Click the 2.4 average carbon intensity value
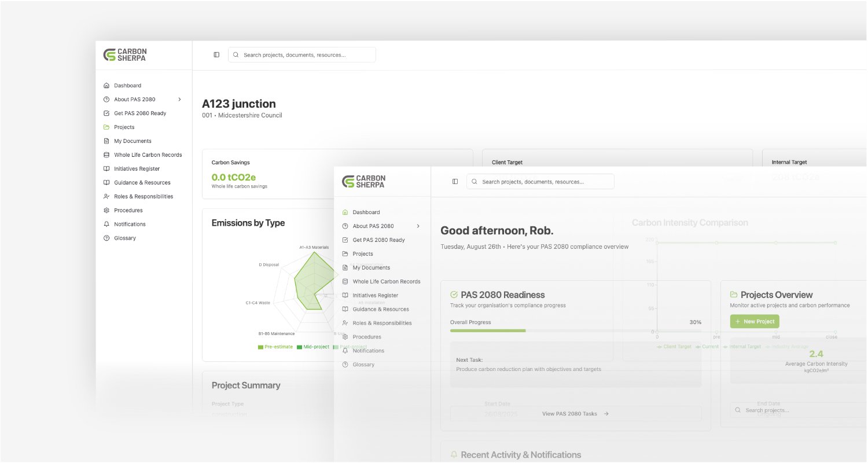 [816, 354]
